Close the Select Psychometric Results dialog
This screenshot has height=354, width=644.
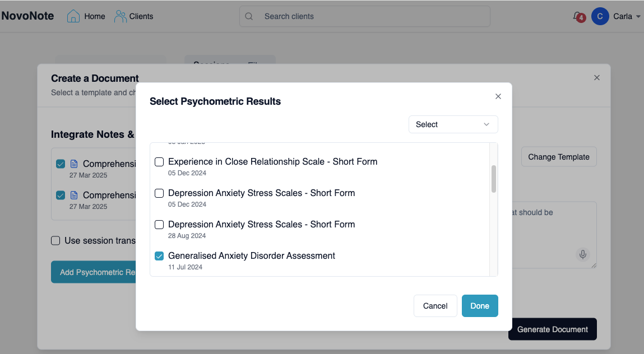click(x=498, y=96)
